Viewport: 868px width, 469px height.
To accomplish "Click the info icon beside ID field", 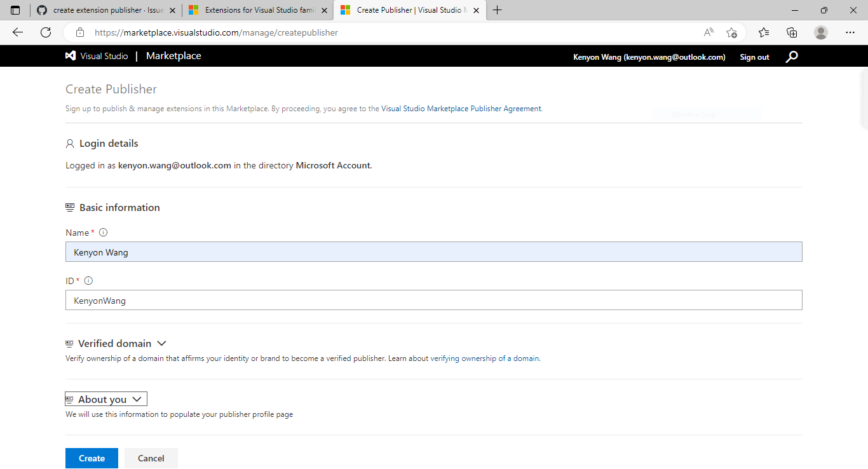I will pos(88,280).
